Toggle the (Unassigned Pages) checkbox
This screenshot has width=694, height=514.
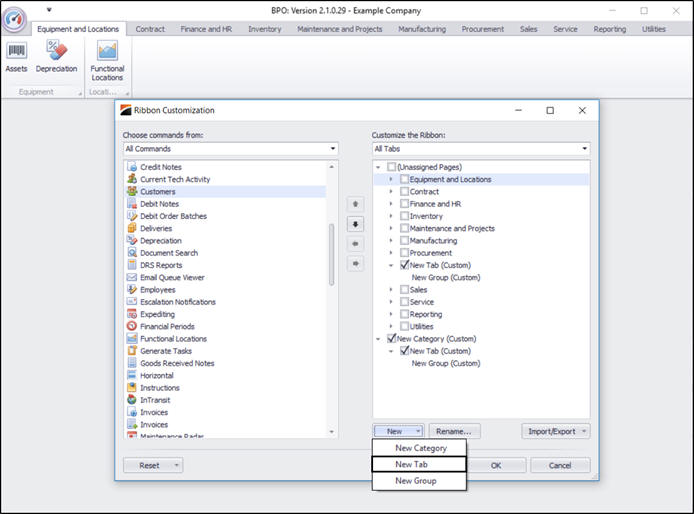[391, 167]
